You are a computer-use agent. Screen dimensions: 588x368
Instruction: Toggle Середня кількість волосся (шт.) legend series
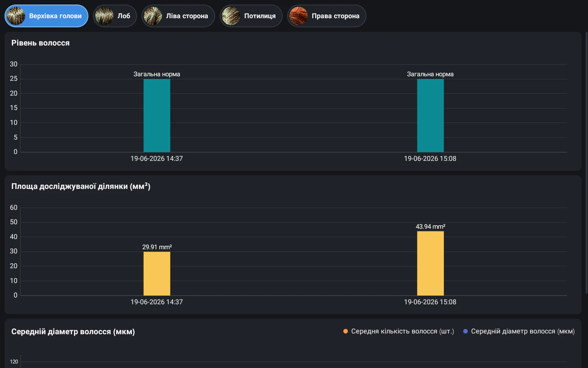(399, 331)
